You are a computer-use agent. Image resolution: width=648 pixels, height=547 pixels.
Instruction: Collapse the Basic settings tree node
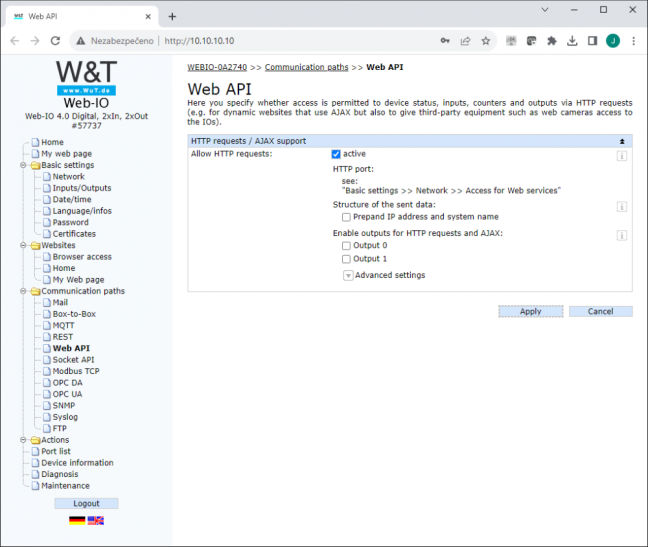click(23, 165)
